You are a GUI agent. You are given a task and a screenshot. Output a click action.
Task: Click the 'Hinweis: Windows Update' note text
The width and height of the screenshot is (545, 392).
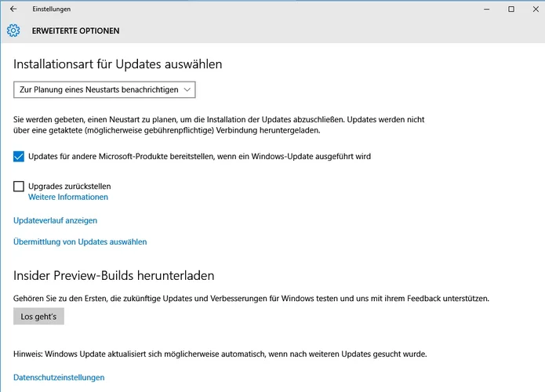(x=220, y=354)
